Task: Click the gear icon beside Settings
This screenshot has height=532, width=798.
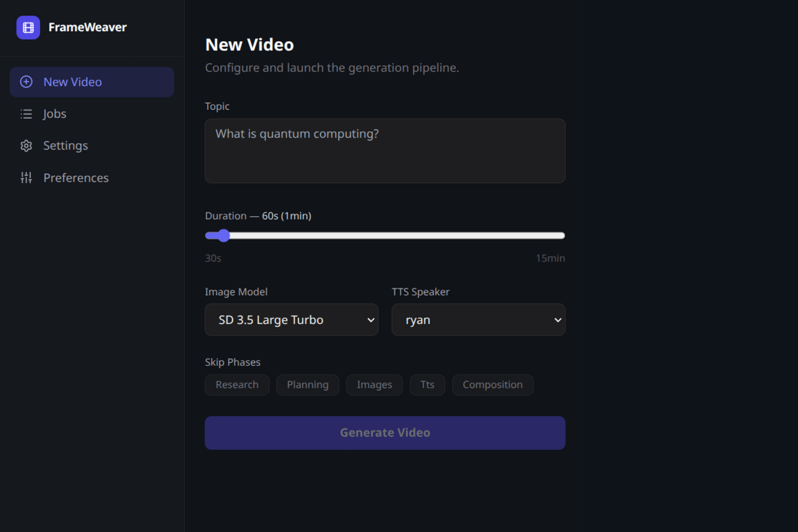Action: [26, 146]
